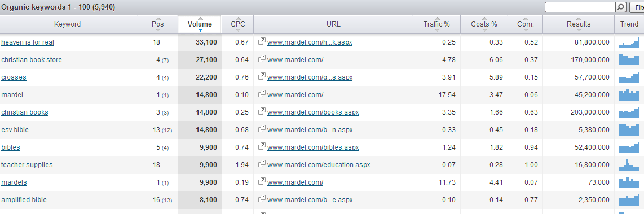Click the search magnifier icon

[x=620, y=7]
